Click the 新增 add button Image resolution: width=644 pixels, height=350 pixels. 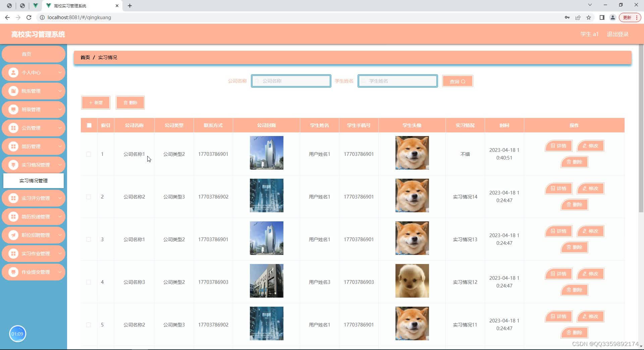96,103
